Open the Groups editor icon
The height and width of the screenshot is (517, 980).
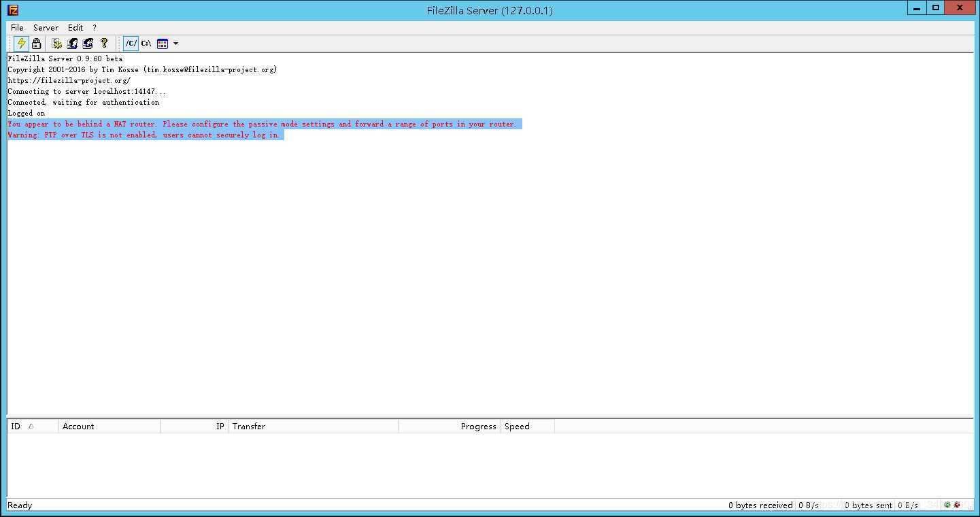pyautogui.click(x=88, y=44)
